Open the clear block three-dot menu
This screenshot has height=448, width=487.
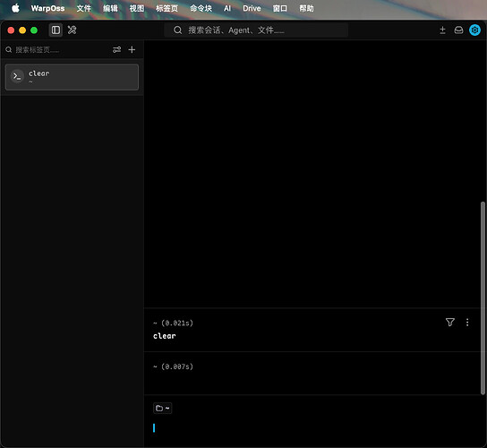(467, 322)
